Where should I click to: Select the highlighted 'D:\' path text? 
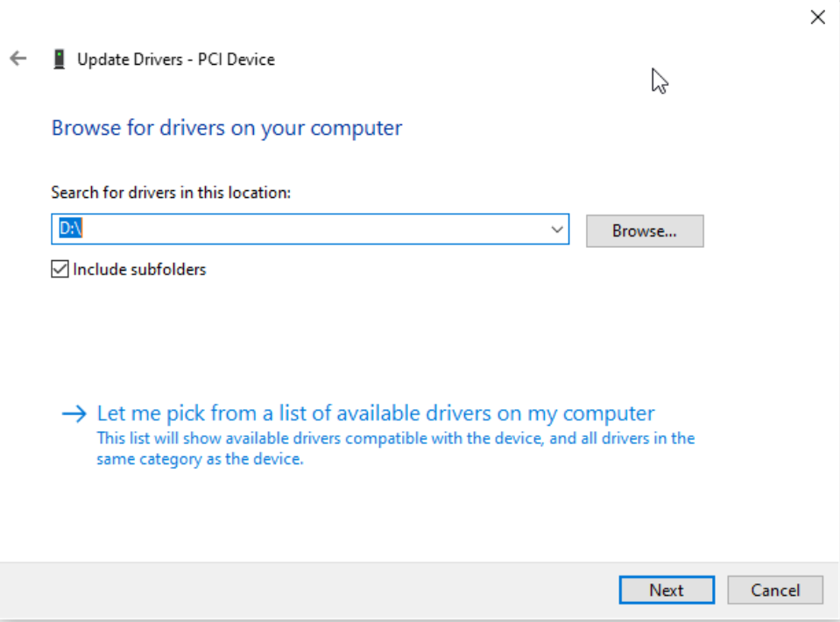pyautogui.click(x=70, y=230)
